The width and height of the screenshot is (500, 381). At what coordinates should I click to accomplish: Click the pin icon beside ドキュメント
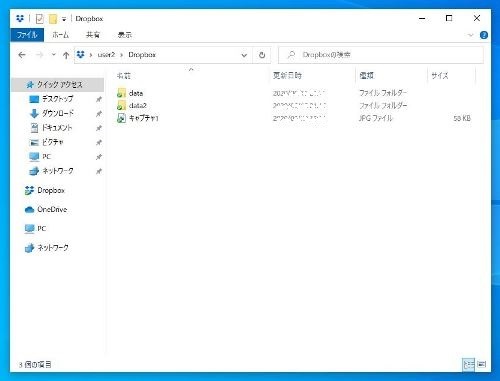point(99,128)
